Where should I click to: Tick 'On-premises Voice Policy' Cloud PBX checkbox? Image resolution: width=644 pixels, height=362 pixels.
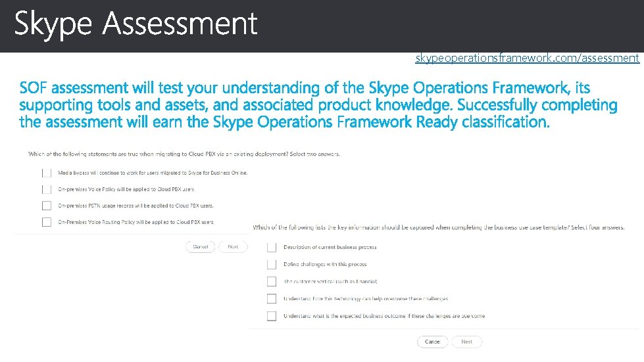tap(46, 189)
